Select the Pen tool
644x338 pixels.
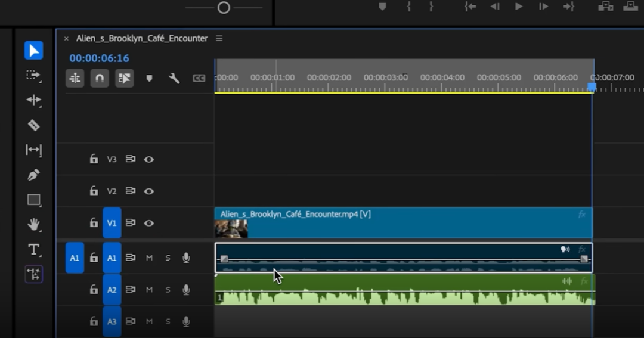pos(34,175)
